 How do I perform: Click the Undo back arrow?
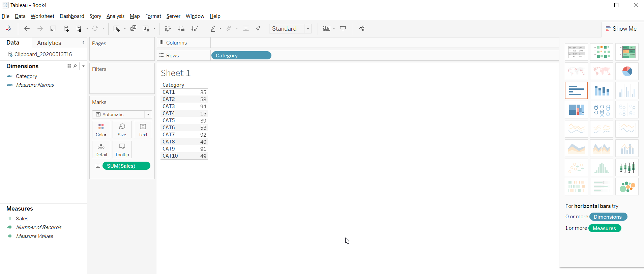(27, 29)
